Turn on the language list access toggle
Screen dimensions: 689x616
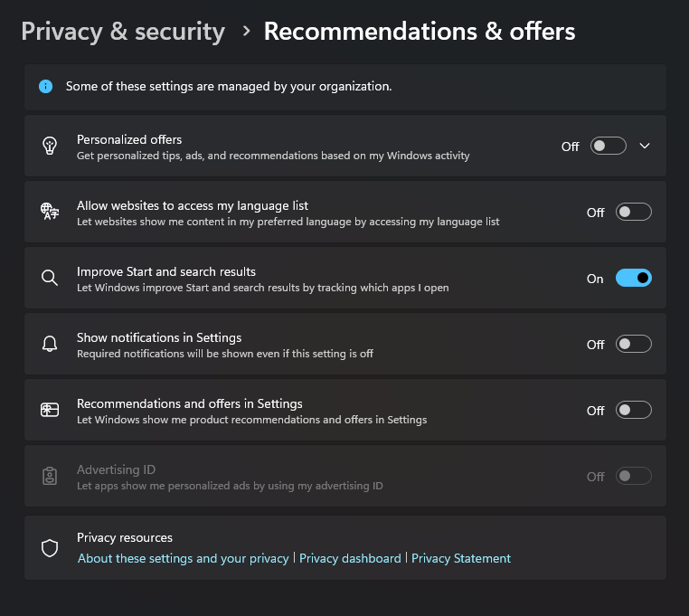(633, 212)
